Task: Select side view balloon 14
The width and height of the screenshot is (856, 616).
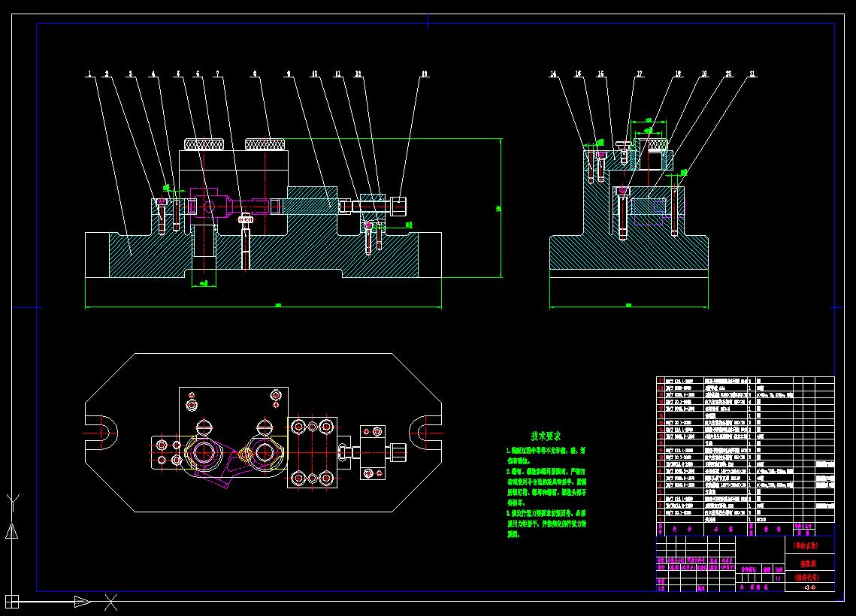Action: click(x=553, y=74)
